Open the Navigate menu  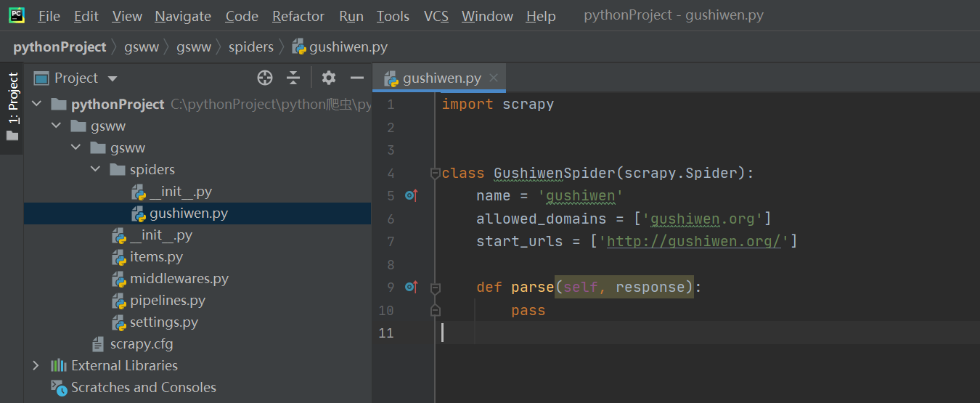coord(183,16)
